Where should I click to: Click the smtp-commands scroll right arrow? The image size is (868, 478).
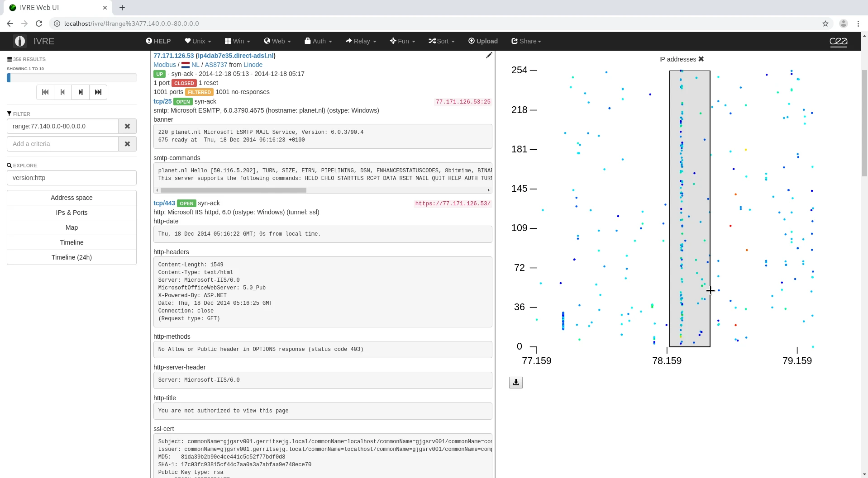click(489, 190)
